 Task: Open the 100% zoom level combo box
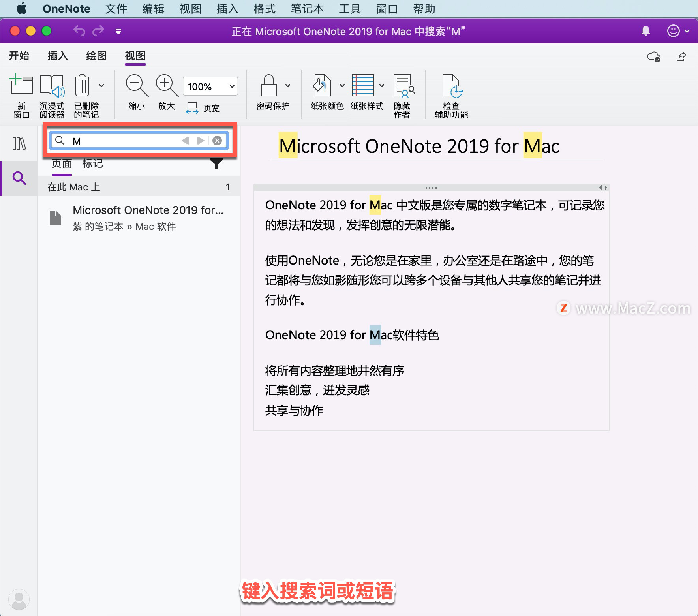tap(210, 86)
